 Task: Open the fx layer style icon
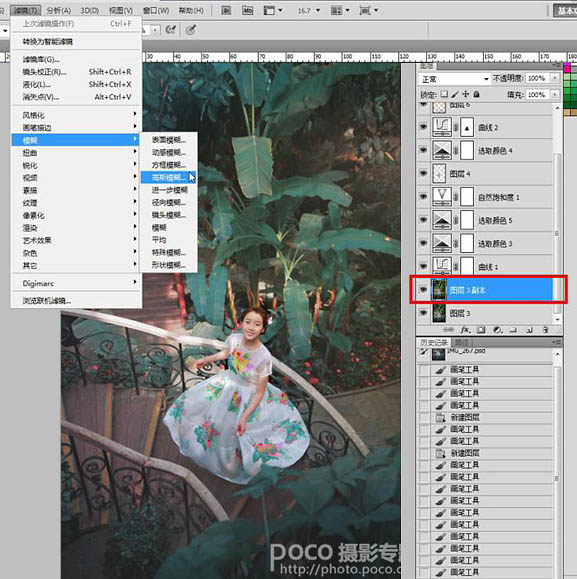465,330
